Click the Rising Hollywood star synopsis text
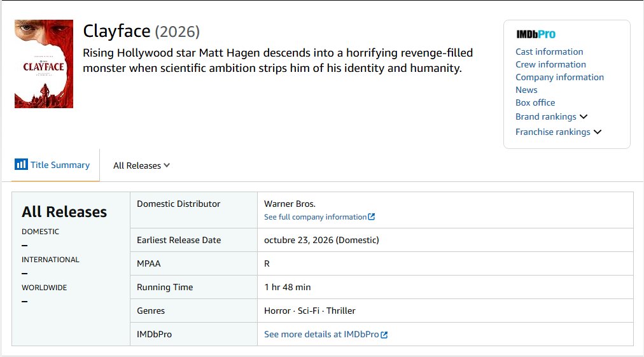644x357 pixels. (x=277, y=60)
